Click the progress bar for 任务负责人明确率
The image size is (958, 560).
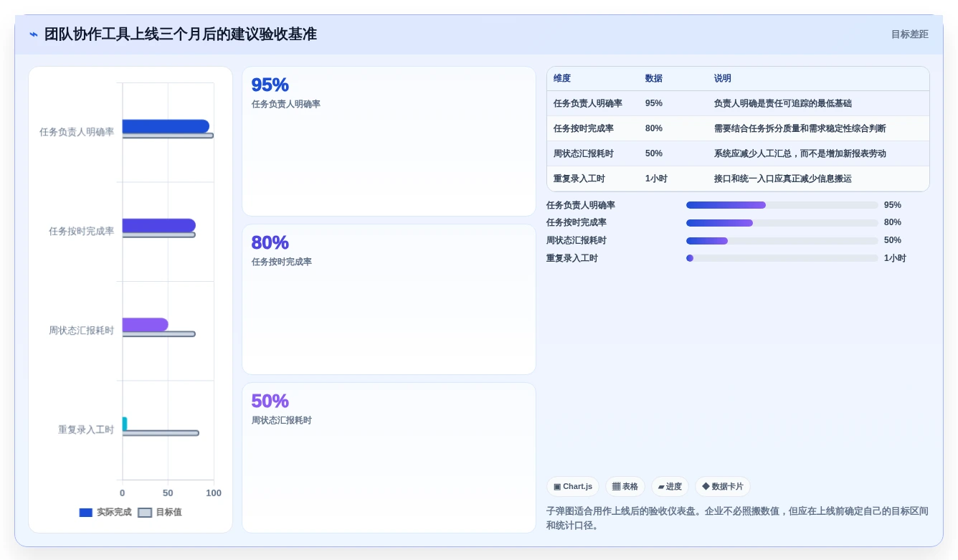pyautogui.click(x=782, y=205)
